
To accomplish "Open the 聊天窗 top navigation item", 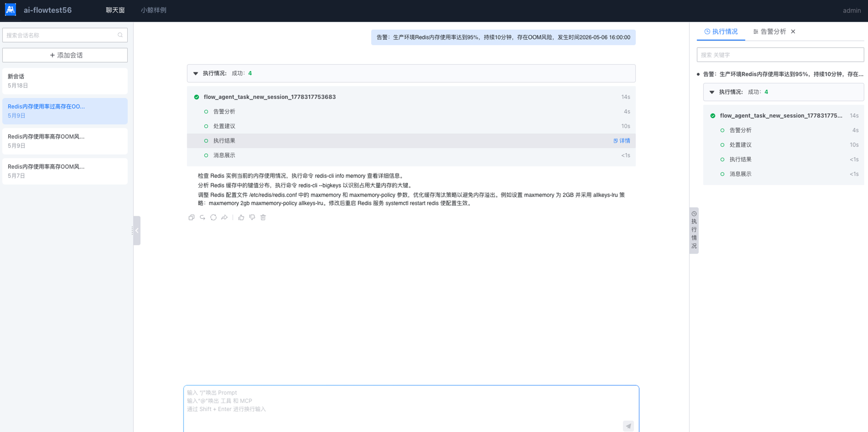I will pos(115,10).
